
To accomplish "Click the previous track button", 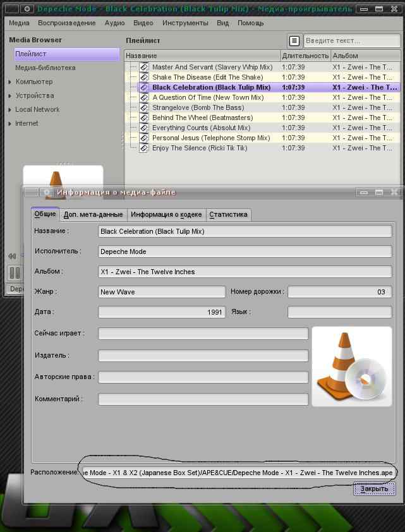I will [12, 256].
